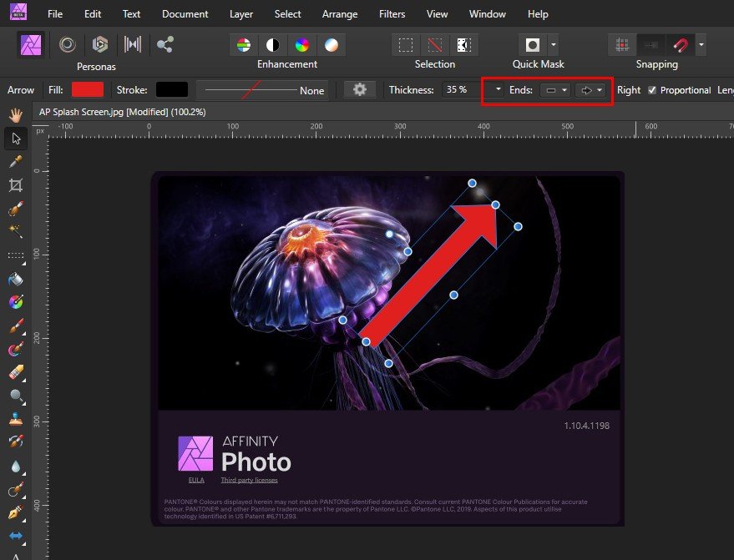Open the Thickness value dropdown

[x=498, y=89]
